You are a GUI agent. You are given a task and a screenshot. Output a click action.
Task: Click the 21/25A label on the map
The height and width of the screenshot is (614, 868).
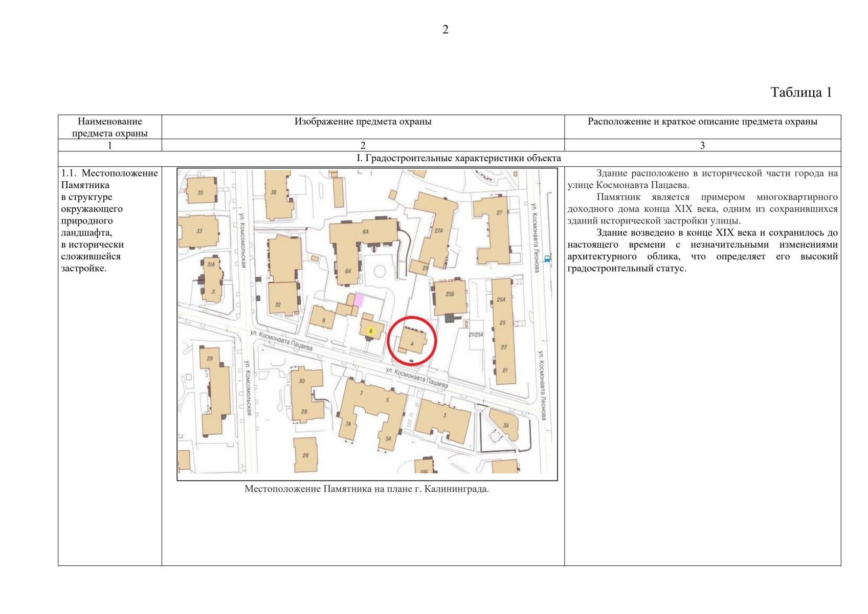tap(476, 335)
